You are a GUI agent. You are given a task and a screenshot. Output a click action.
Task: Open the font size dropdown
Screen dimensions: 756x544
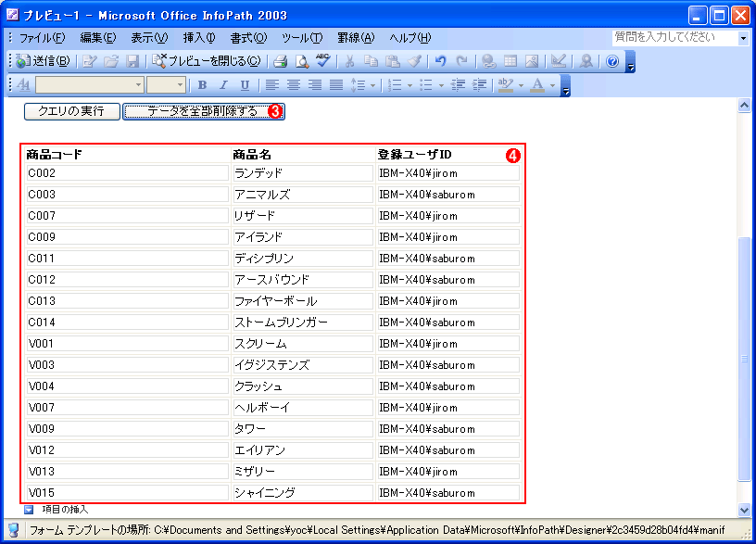tap(181, 85)
